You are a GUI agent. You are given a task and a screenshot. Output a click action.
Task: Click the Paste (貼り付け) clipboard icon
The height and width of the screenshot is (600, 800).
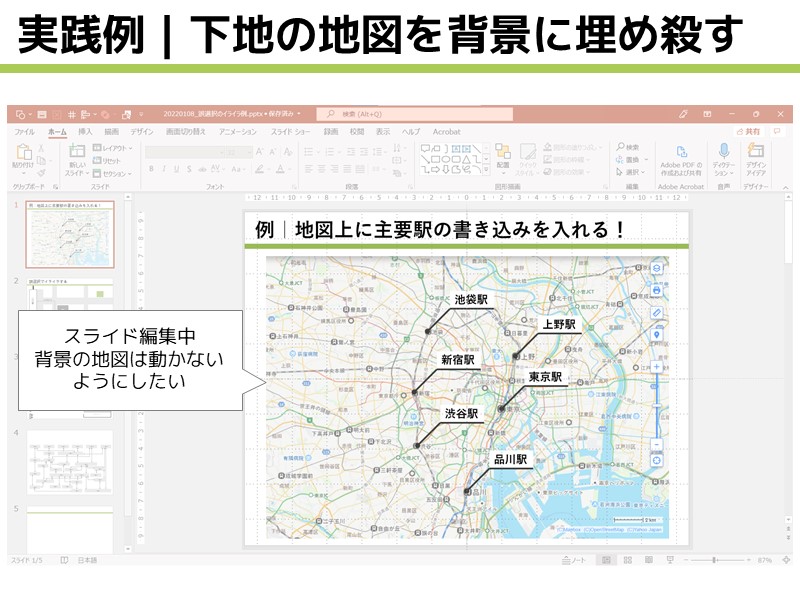coord(23,152)
